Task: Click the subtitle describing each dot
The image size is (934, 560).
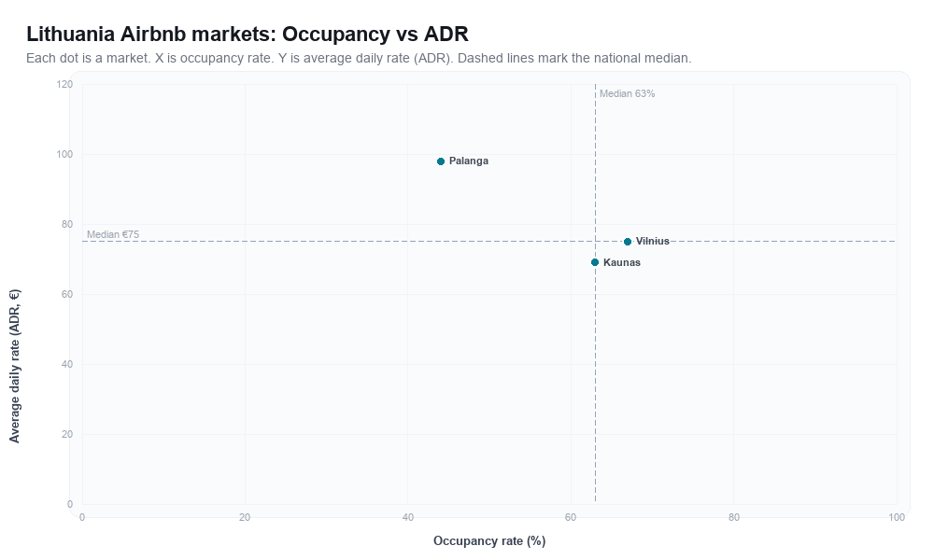Action: pyautogui.click(x=359, y=58)
